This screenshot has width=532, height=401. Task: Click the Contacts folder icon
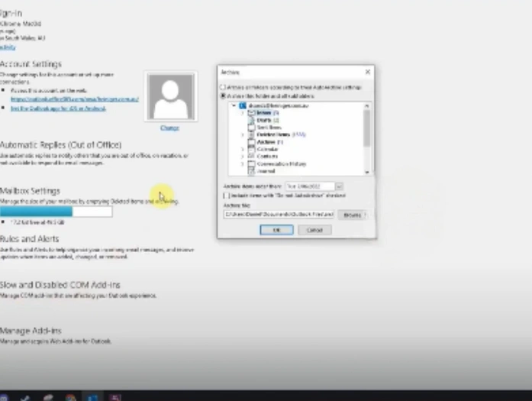pos(251,157)
